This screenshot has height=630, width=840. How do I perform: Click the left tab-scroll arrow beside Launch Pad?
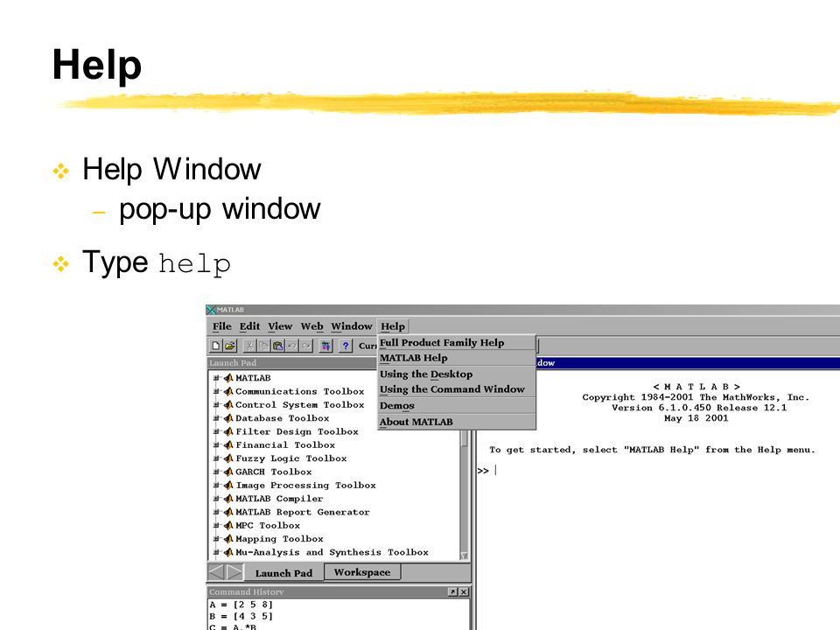click(216, 572)
